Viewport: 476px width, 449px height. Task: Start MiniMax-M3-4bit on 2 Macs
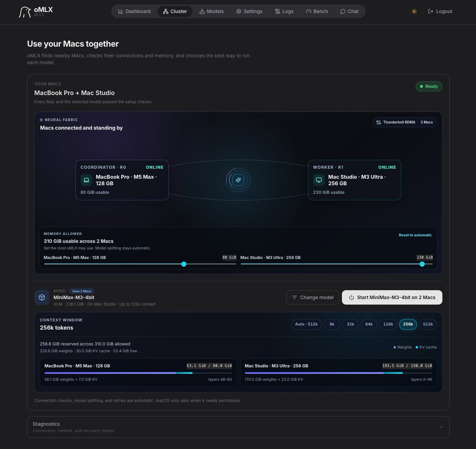point(392,297)
